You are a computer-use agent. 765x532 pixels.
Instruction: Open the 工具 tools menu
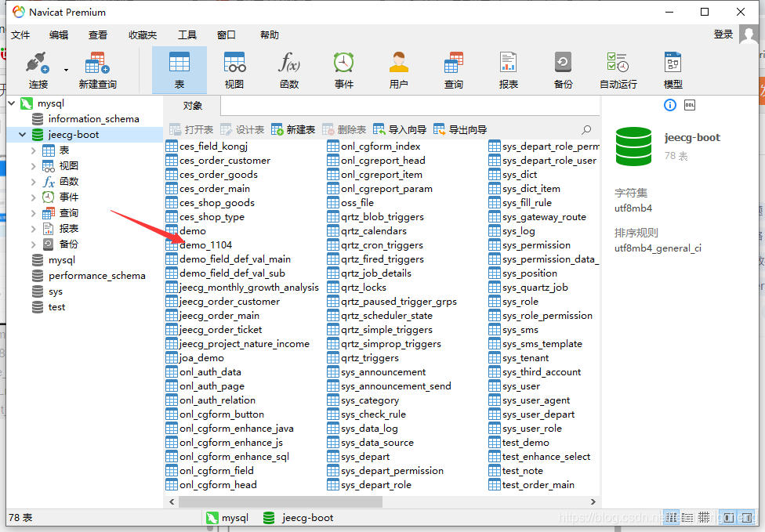187,35
